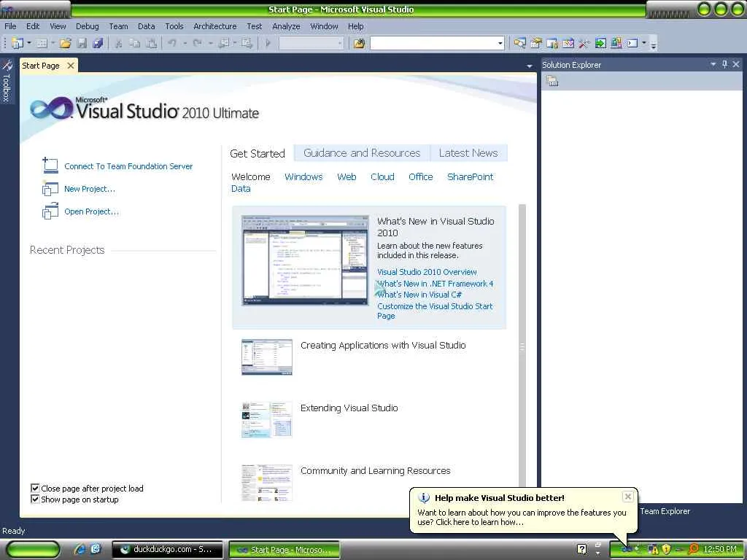This screenshot has width=747, height=560.
Task: Pin the Solution Explorer panel with auto-hide pushpin
Action: tap(724, 64)
